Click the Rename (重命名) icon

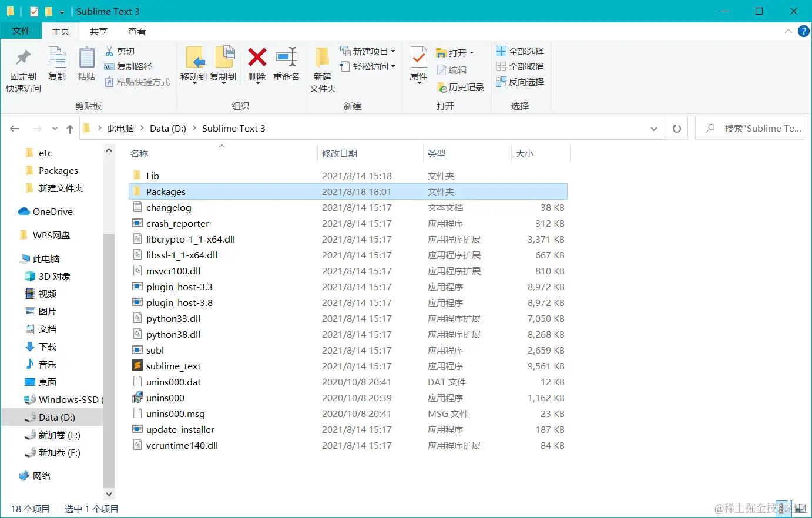287,57
